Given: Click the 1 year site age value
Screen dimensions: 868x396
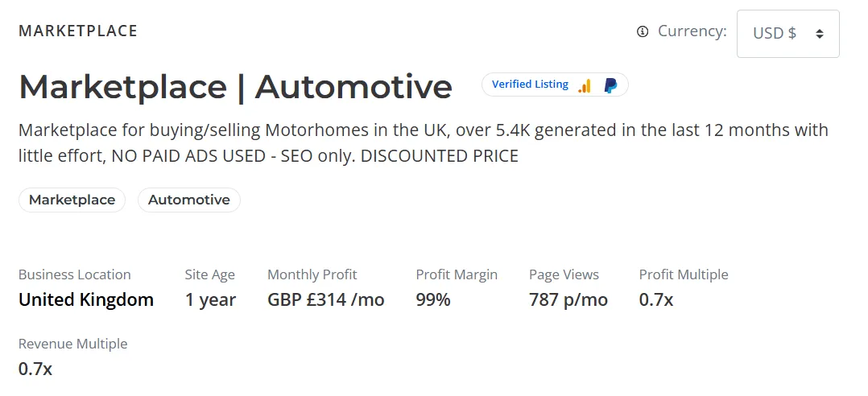Looking at the screenshot, I should pyautogui.click(x=210, y=300).
